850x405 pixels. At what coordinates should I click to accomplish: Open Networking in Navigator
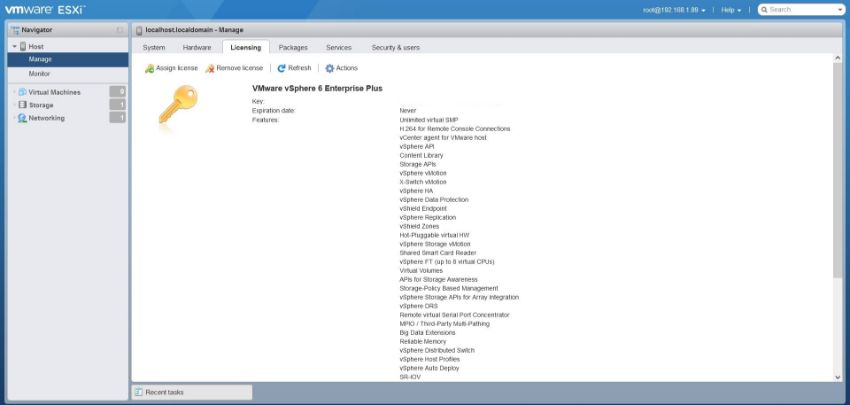46,118
